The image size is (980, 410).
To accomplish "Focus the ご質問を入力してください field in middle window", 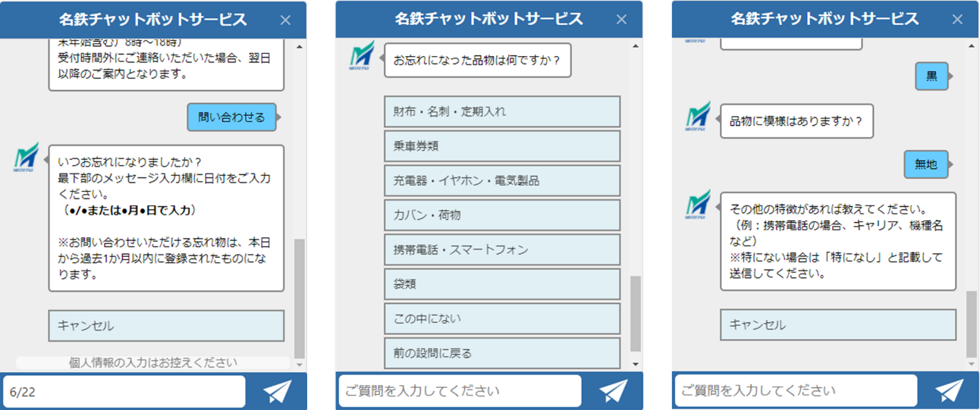I will click(460, 391).
